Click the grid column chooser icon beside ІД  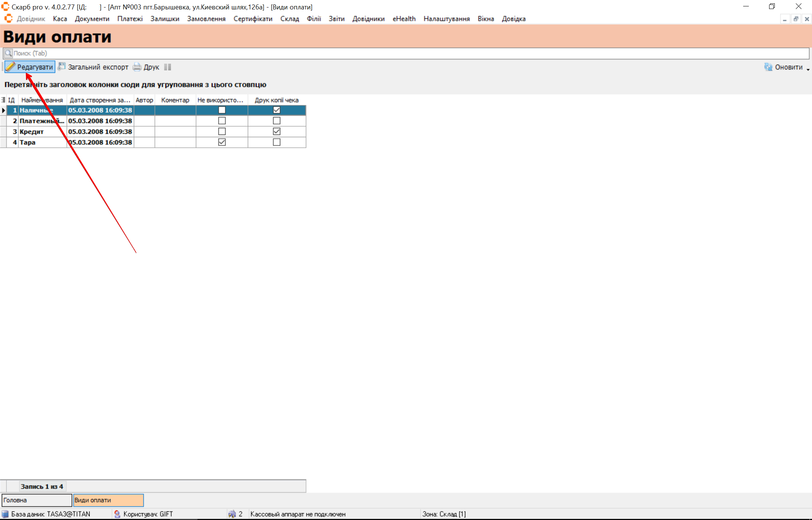coord(3,100)
